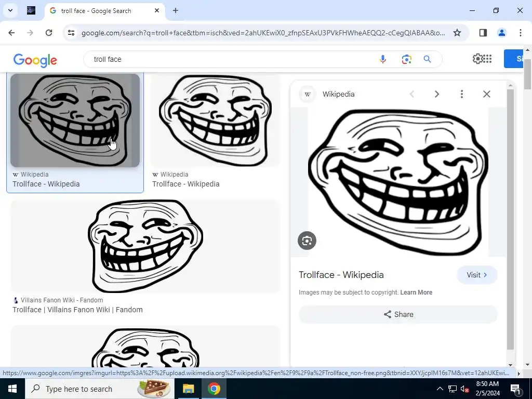Open Google quick settings gear
The width and height of the screenshot is (532, 399).
(477, 59)
